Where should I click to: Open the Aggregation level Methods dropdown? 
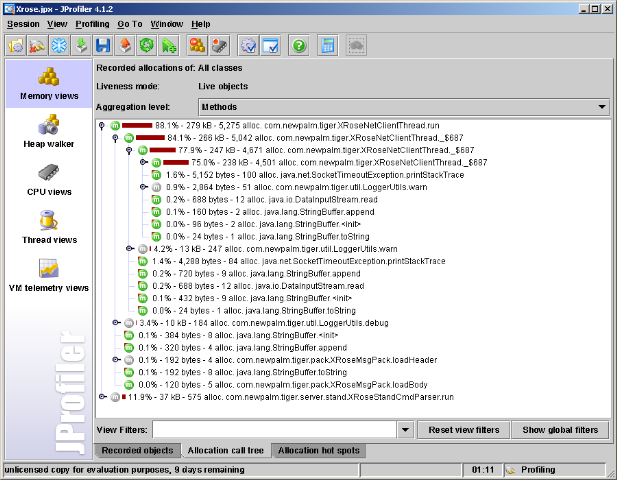coord(404,107)
